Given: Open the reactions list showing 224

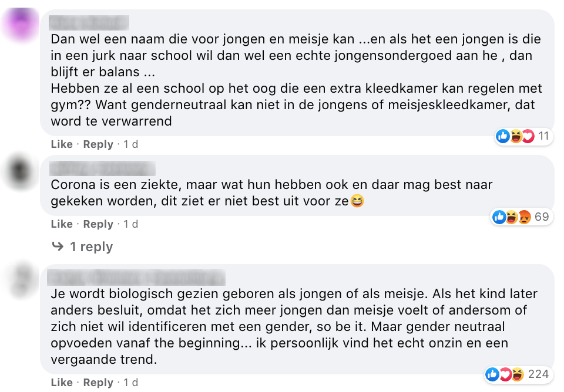Looking at the screenshot, I should [x=538, y=374].
